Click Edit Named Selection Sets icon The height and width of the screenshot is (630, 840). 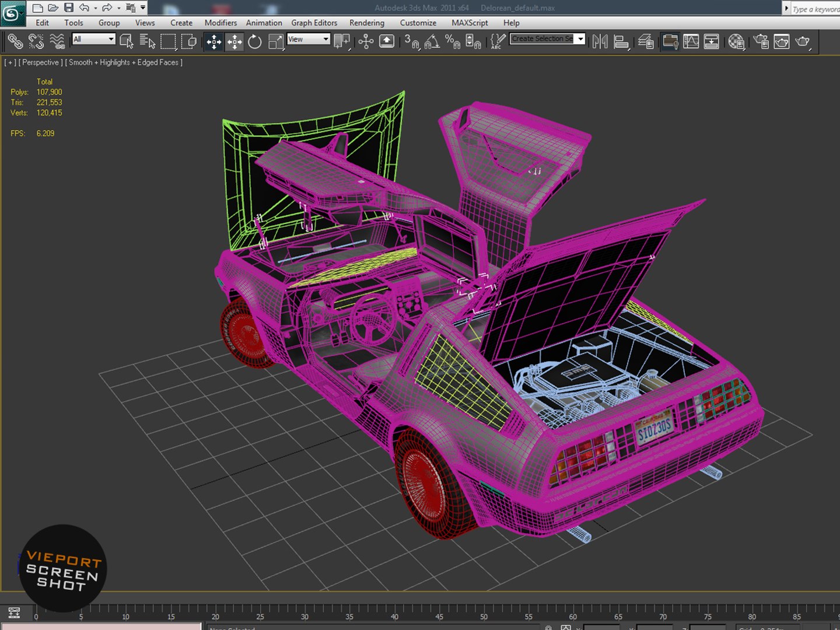pos(498,41)
